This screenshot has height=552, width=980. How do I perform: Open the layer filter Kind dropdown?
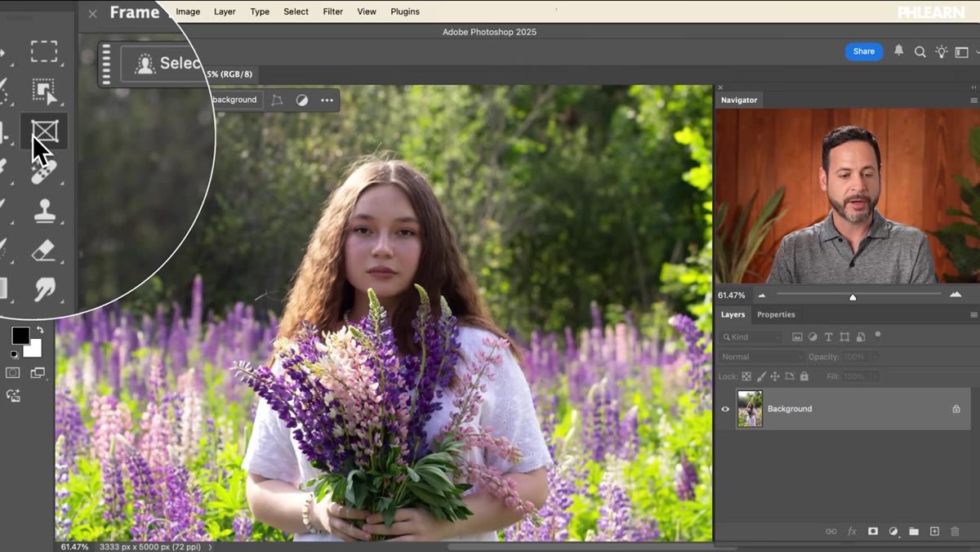pyautogui.click(x=752, y=336)
